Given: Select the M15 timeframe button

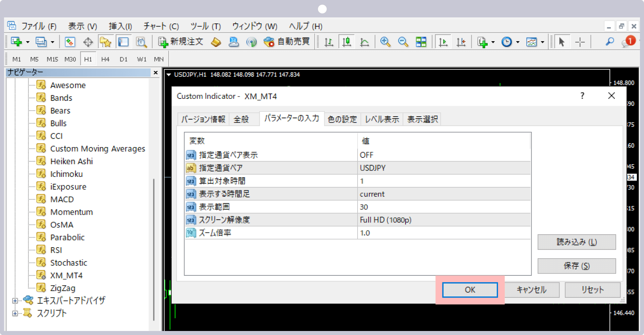Looking at the screenshot, I should [x=52, y=59].
